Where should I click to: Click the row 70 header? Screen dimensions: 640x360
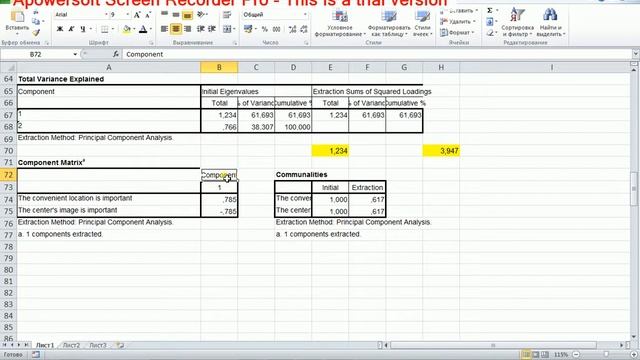8,151
